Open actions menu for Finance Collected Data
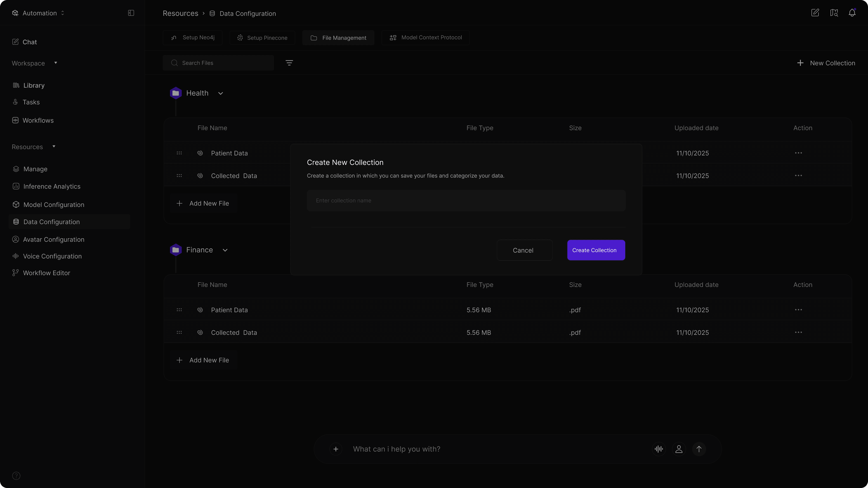This screenshot has width=868, height=488. [x=798, y=332]
